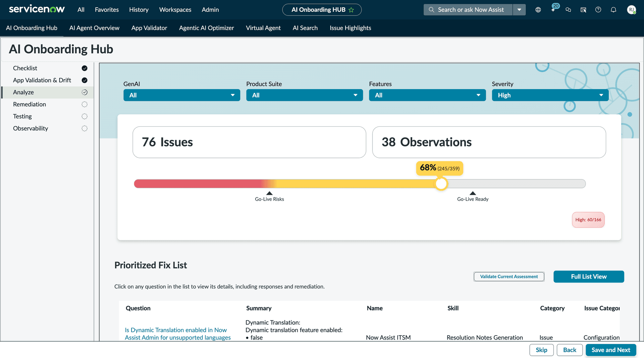This screenshot has width=644, height=358.
Task: Go to the Observability step
Action: (48, 128)
